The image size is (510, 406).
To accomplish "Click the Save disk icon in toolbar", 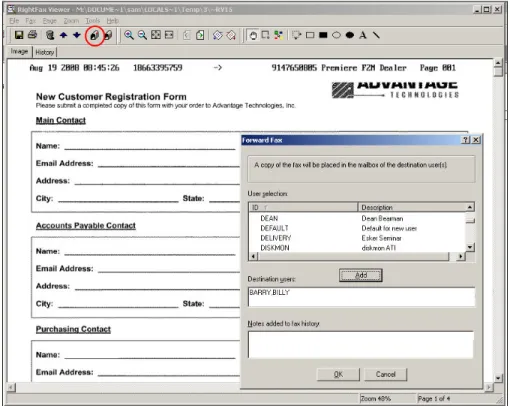I will (x=19, y=35).
